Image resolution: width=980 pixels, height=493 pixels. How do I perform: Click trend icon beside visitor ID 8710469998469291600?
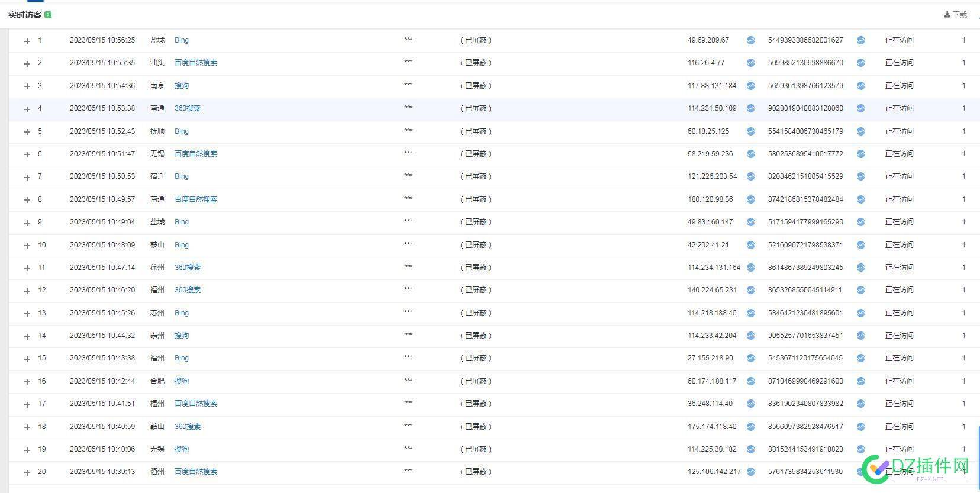pyautogui.click(x=861, y=381)
